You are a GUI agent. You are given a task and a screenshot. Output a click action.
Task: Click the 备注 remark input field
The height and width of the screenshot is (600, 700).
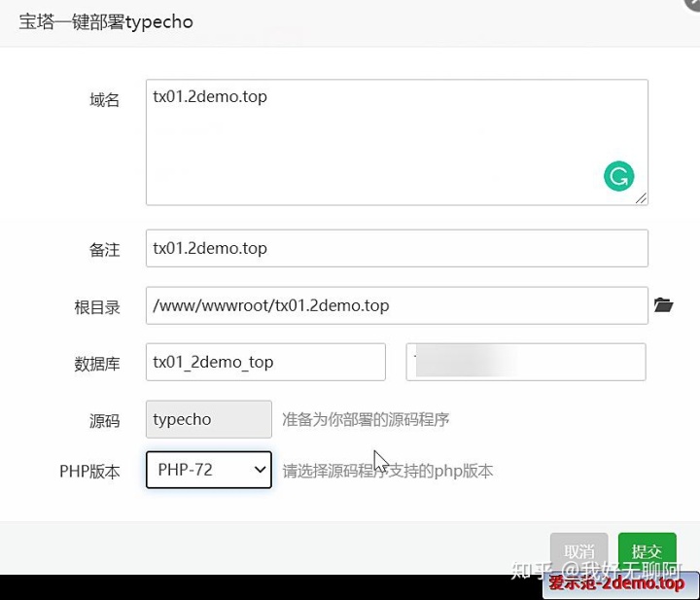tap(397, 248)
